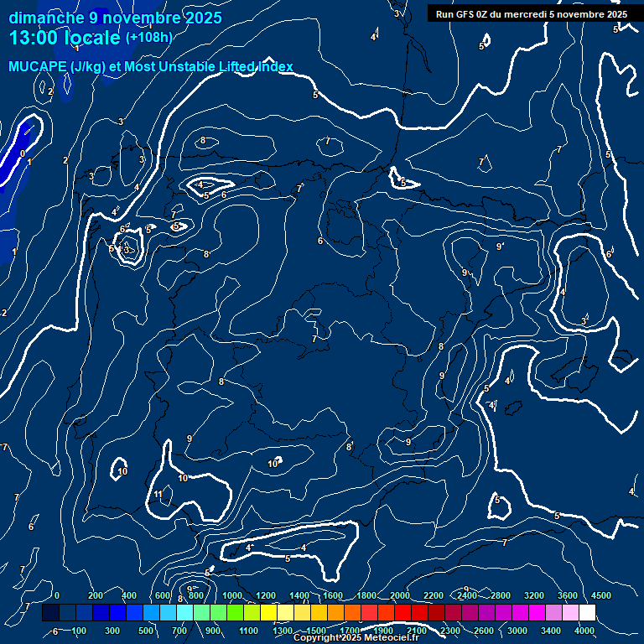
Task: Click the lower legend value '100'
Action: 79,631
